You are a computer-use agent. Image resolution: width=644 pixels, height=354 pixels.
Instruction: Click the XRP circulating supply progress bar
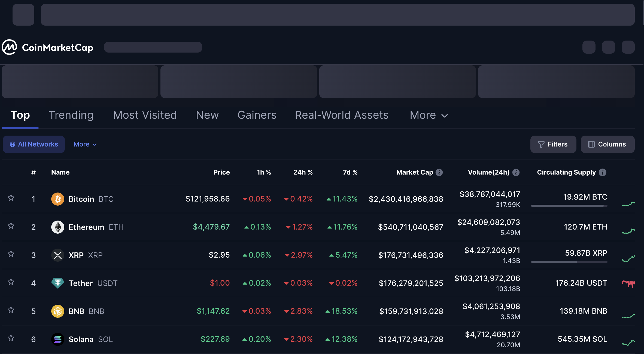[x=569, y=262]
